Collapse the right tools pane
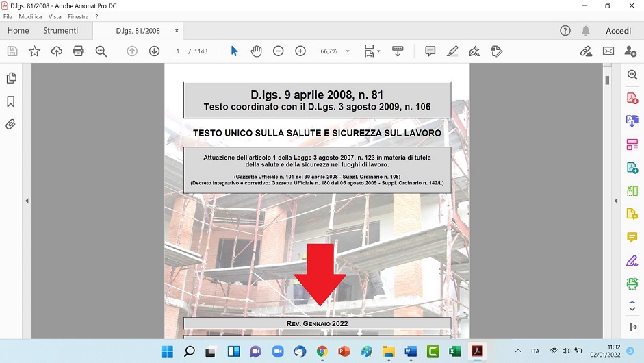Image resolution: width=644 pixels, height=363 pixels. click(x=615, y=201)
